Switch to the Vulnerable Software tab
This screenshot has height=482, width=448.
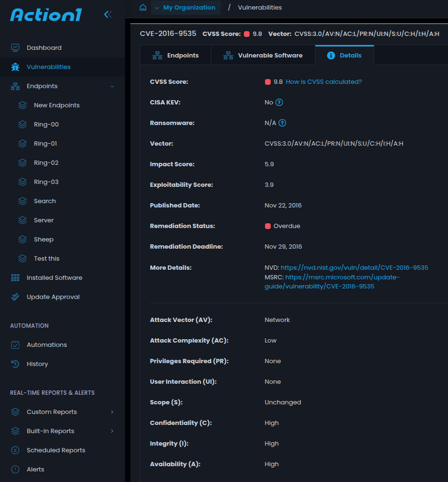coord(263,56)
